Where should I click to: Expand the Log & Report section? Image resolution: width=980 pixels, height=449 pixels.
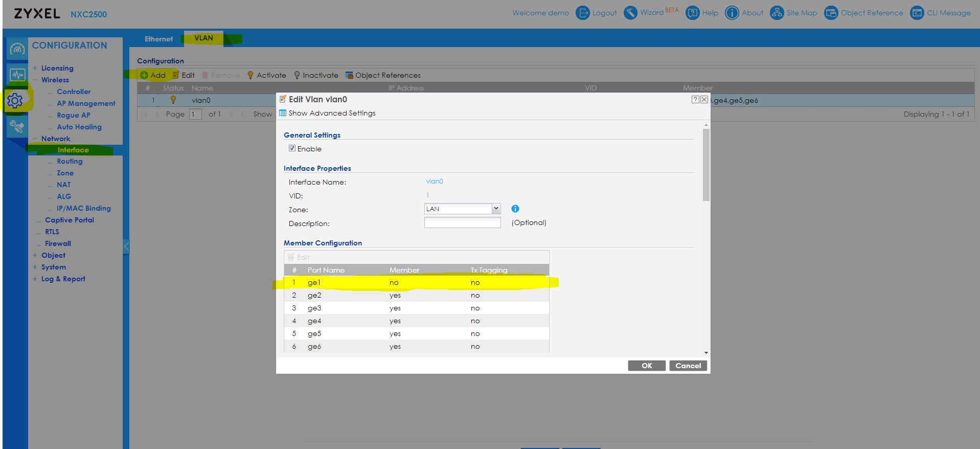click(x=35, y=279)
